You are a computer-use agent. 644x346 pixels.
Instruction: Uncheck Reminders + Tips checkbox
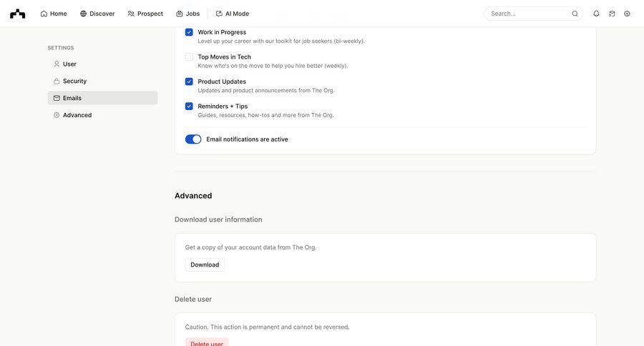189,106
